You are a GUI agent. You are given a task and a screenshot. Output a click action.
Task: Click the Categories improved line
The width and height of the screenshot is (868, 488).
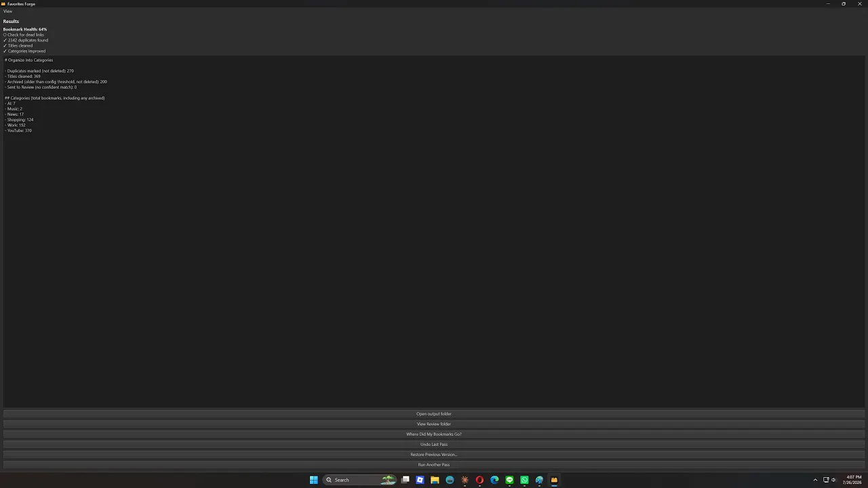(x=24, y=51)
